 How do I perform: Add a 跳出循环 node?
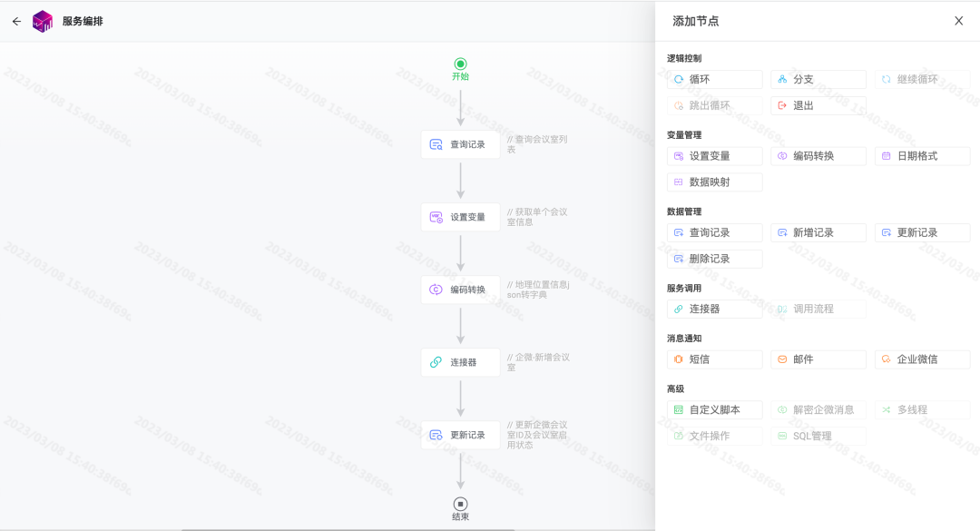(x=715, y=105)
